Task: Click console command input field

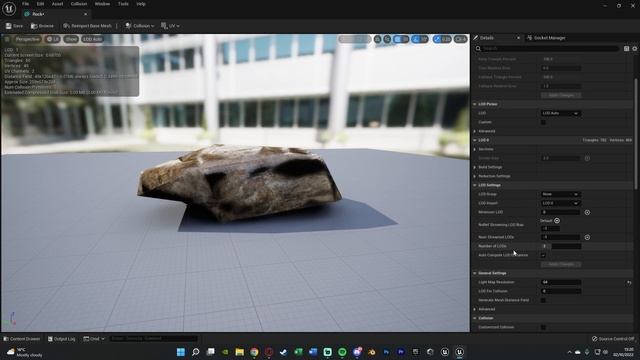Action: [x=153, y=339]
